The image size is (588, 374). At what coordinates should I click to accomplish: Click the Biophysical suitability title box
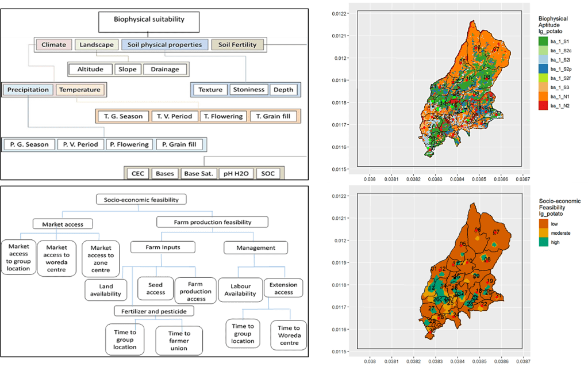point(149,20)
